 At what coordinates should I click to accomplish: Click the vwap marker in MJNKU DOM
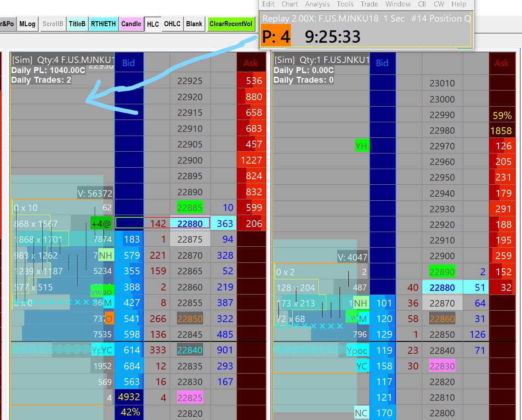pos(102,292)
